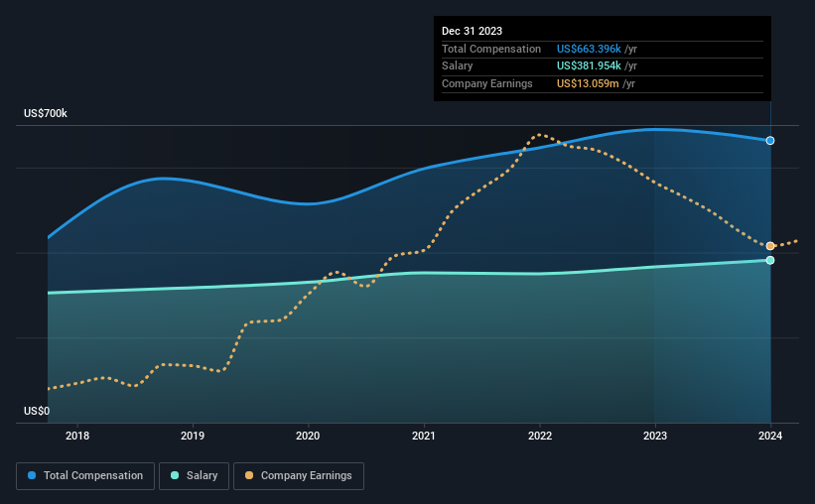Screen dimensions: 815x504
Task: Select the blue Total Compensation data point at 2024
Action: click(x=770, y=141)
